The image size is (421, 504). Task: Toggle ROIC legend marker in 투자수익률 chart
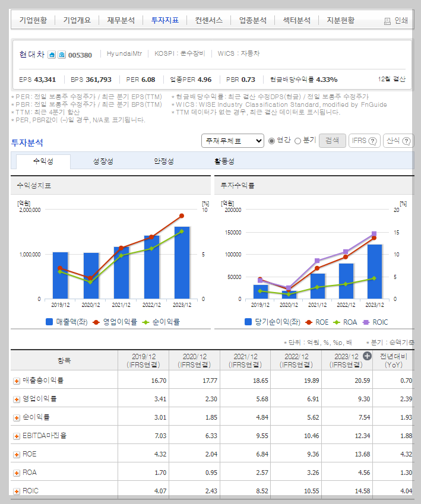click(x=366, y=322)
